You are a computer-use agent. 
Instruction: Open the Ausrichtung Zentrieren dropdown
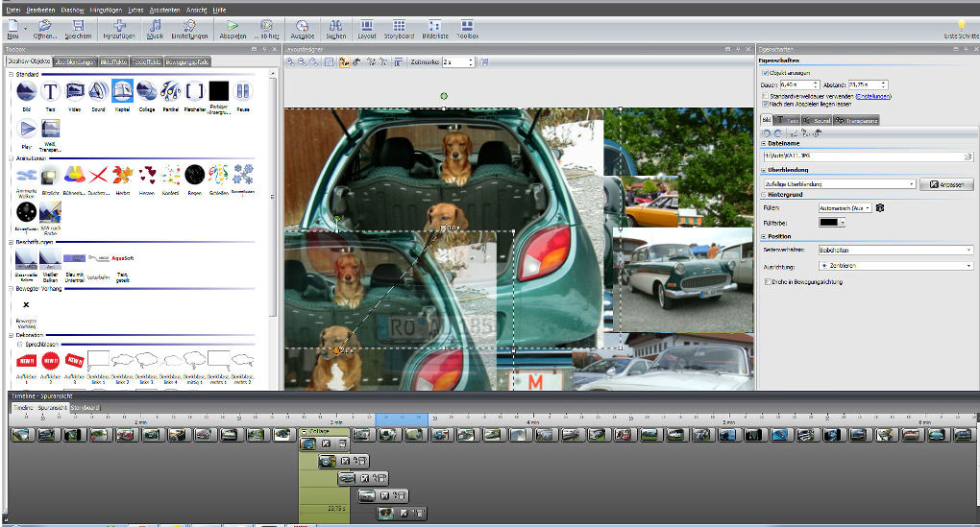pos(894,265)
